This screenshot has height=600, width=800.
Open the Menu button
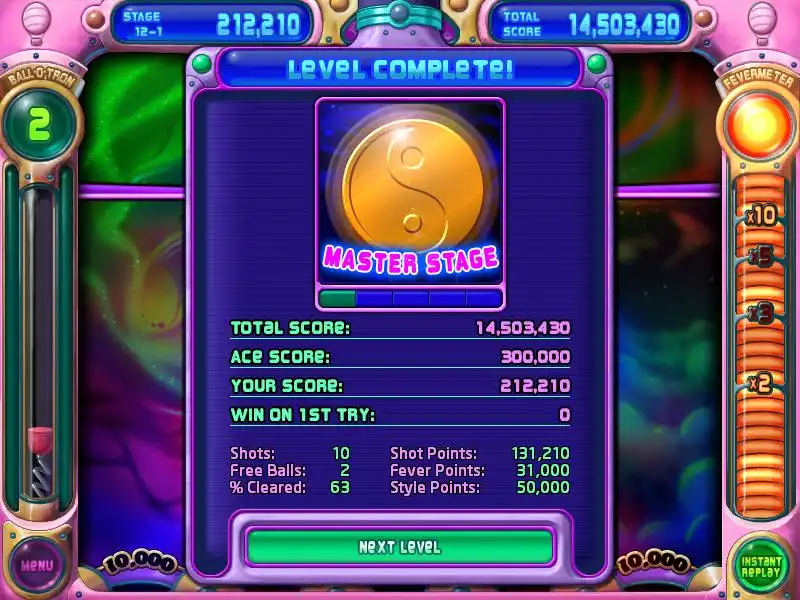click(x=37, y=565)
